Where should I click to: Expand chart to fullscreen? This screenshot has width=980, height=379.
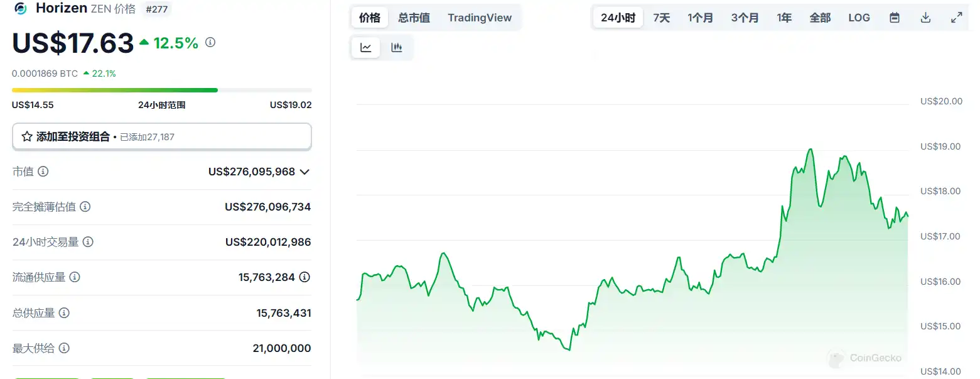[x=956, y=18]
